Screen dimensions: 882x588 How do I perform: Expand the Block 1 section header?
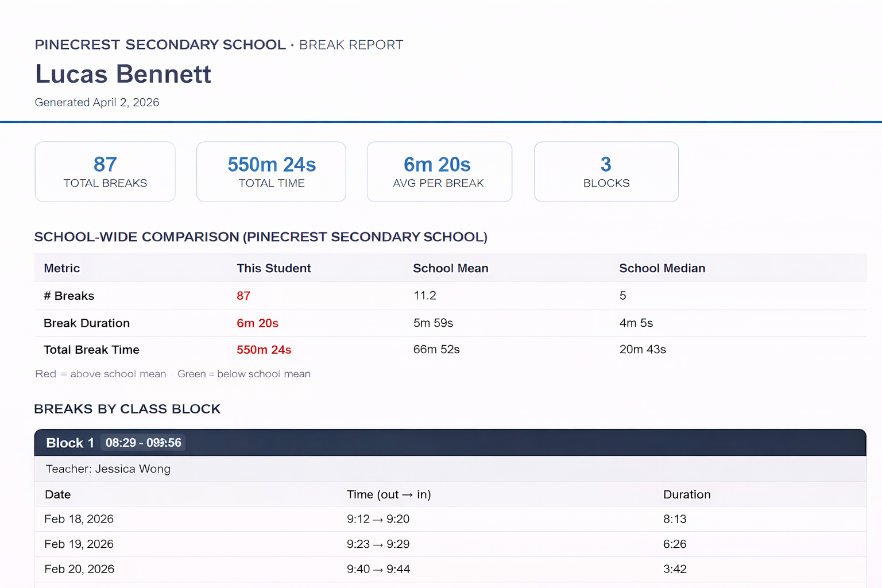tap(70, 443)
